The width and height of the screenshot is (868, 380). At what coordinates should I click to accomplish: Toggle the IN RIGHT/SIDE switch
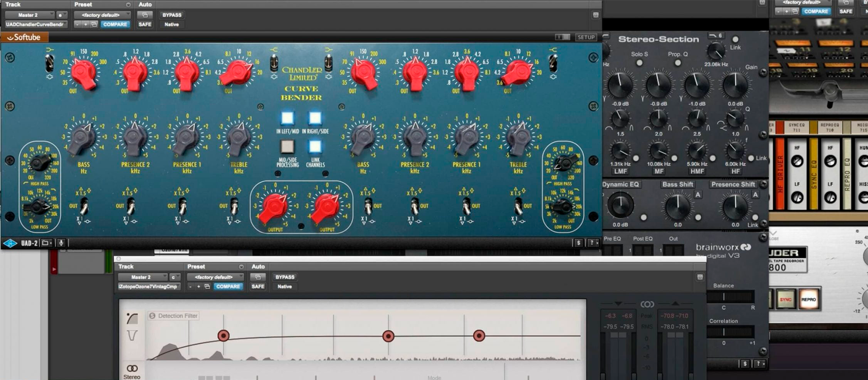point(315,118)
